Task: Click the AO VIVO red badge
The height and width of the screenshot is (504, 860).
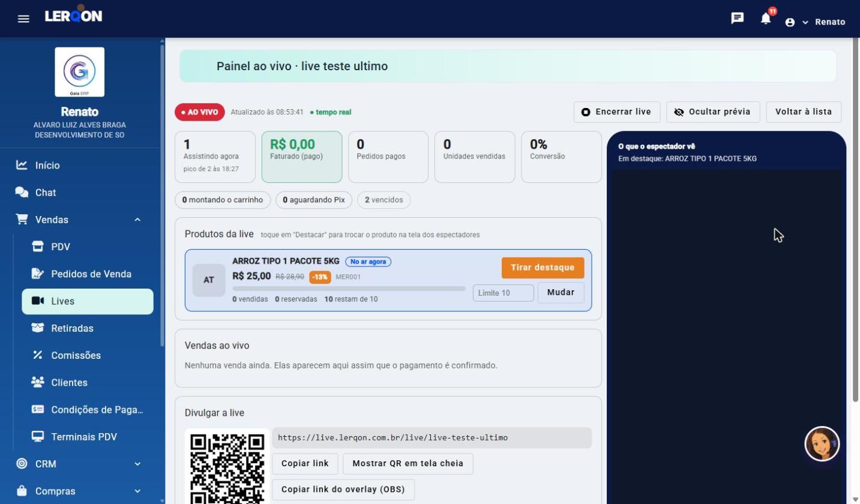Action: pos(200,112)
